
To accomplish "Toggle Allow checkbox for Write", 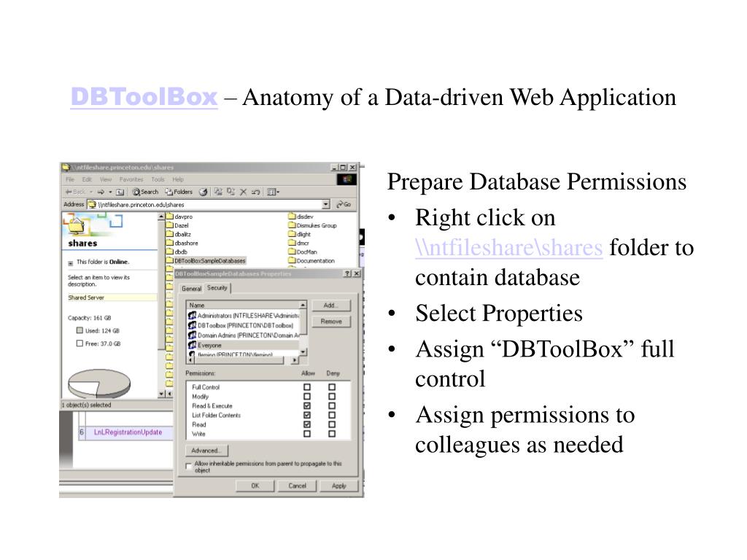I will (x=307, y=434).
